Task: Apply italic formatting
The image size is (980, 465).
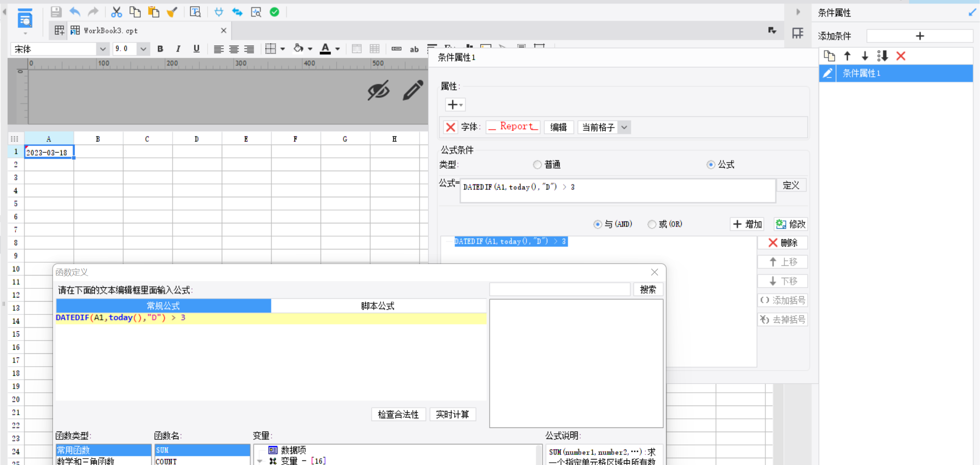Action: 178,49
